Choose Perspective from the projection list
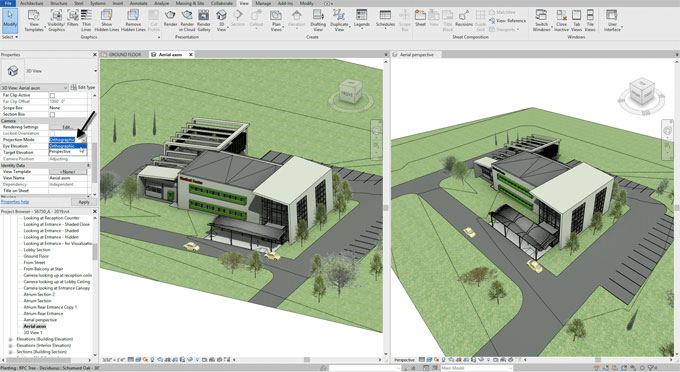This screenshot has height=372, width=680. [68, 152]
